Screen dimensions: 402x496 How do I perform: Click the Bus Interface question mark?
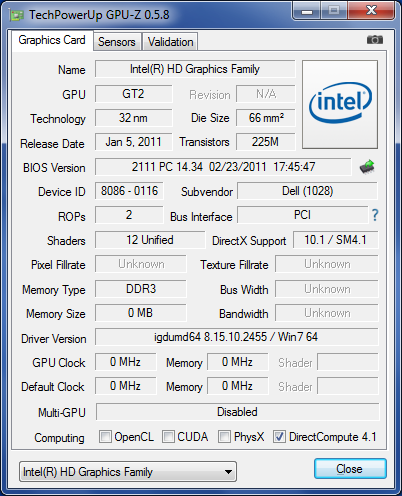[375, 215]
